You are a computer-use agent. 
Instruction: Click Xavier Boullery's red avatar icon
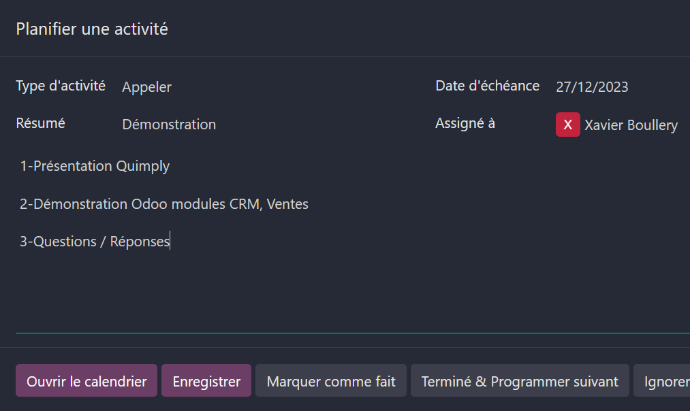pos(568,125)
